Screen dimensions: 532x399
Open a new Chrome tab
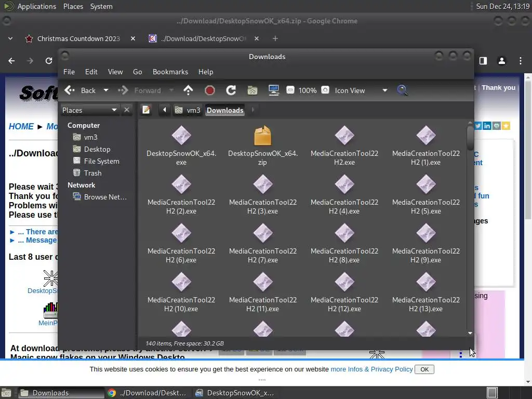[275, 38]
